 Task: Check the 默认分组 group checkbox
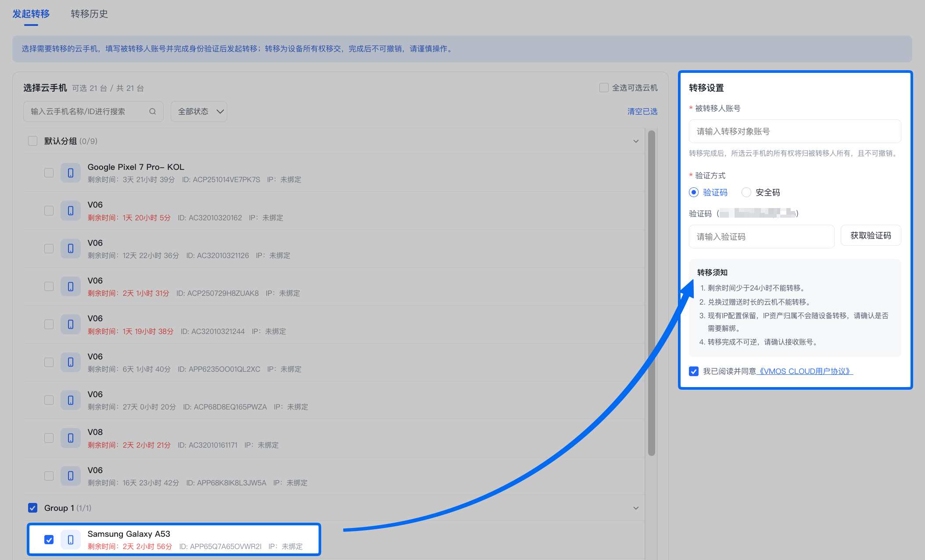[32, 141]
